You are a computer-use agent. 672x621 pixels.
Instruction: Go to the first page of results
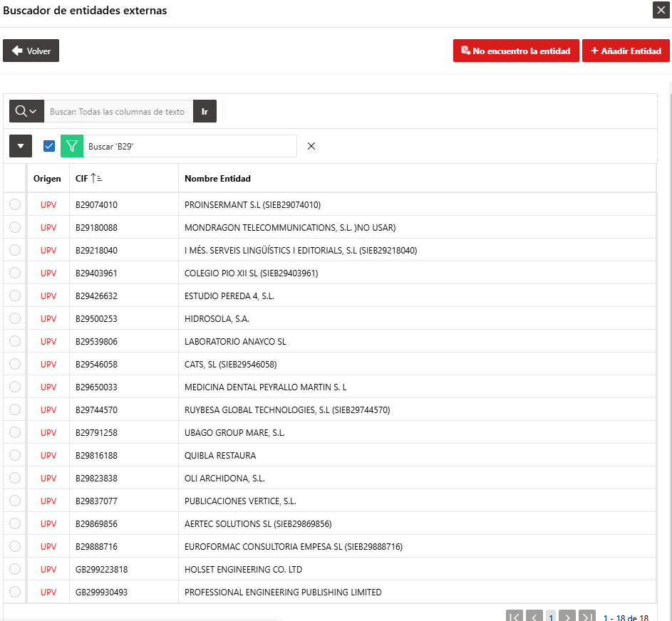515,616
